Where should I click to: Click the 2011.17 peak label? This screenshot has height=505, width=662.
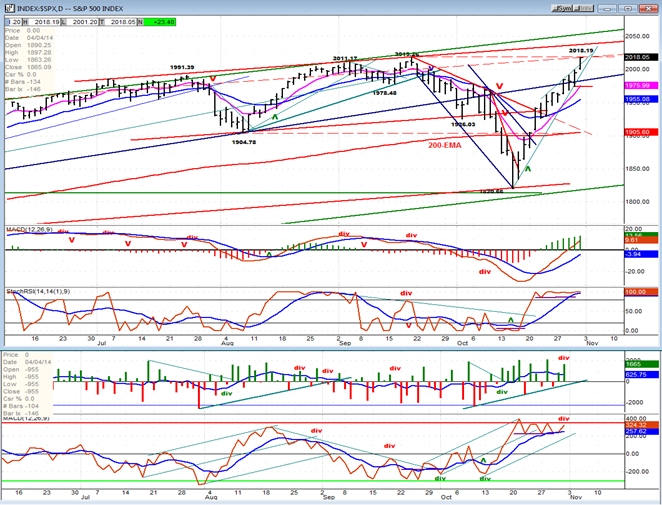point(345,58)
